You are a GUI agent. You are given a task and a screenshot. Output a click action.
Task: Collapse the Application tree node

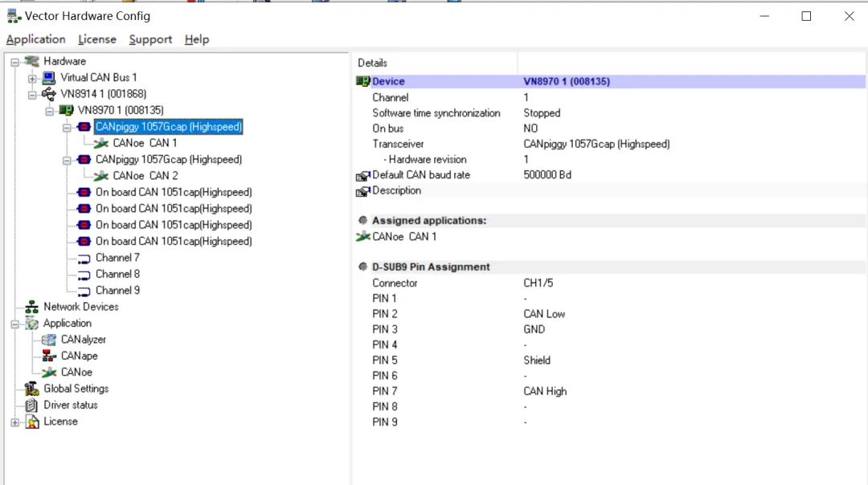coord(15,324)
